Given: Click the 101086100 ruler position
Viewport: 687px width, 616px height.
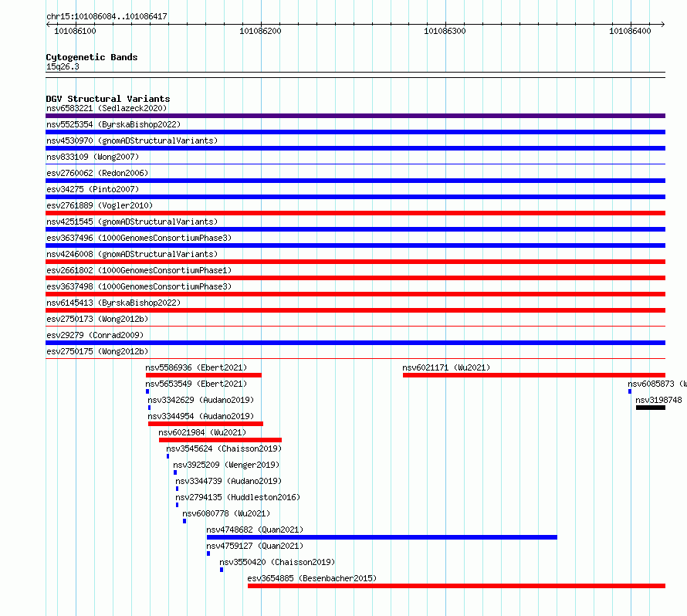Looking at the screenshot, I should coord(75,31).
